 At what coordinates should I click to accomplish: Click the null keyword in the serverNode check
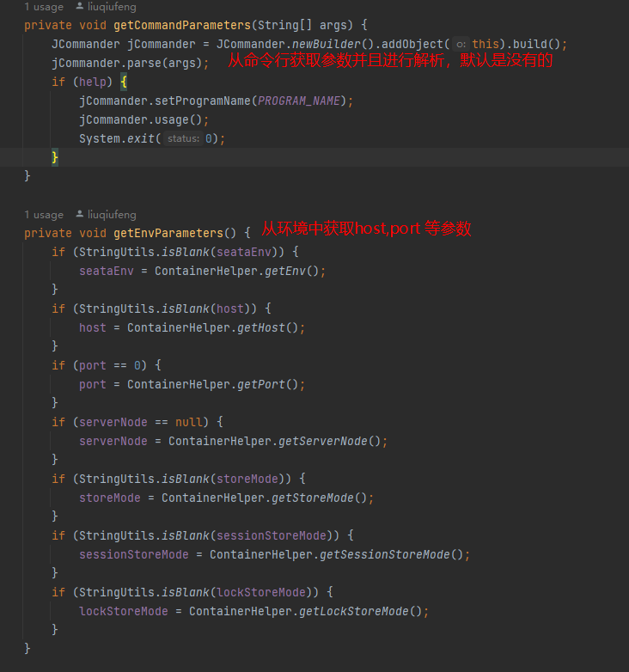[188, 422]
